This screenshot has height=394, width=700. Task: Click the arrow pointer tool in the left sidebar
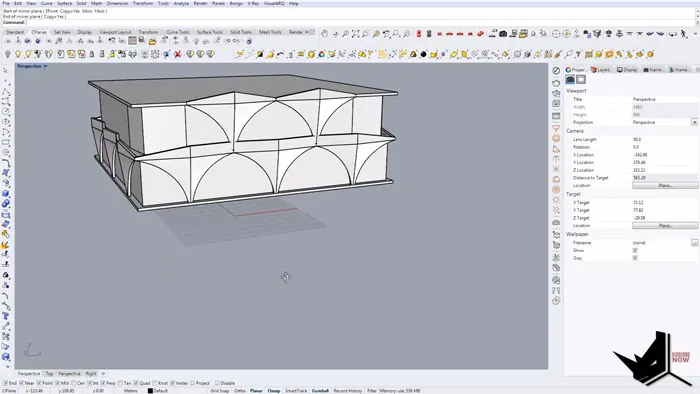point(5,71)
